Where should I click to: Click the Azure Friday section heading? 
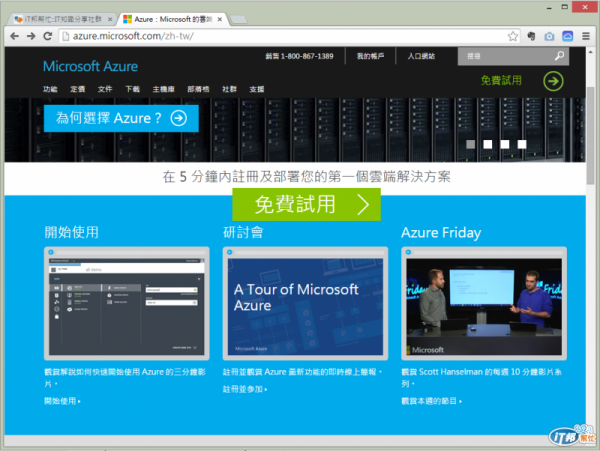coord(441,233)
